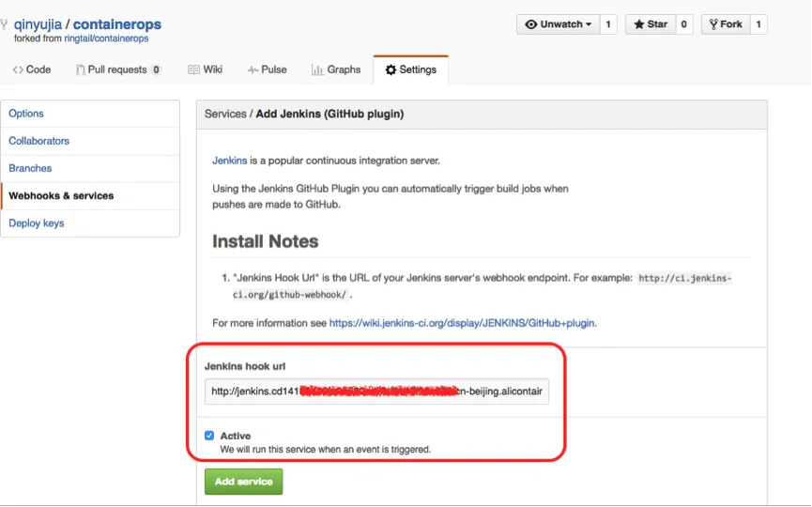Open the wiki.jenkins-ci.org GitHub plugin link
This screenshot has width=812, height=507.
[x=462, y=323]
